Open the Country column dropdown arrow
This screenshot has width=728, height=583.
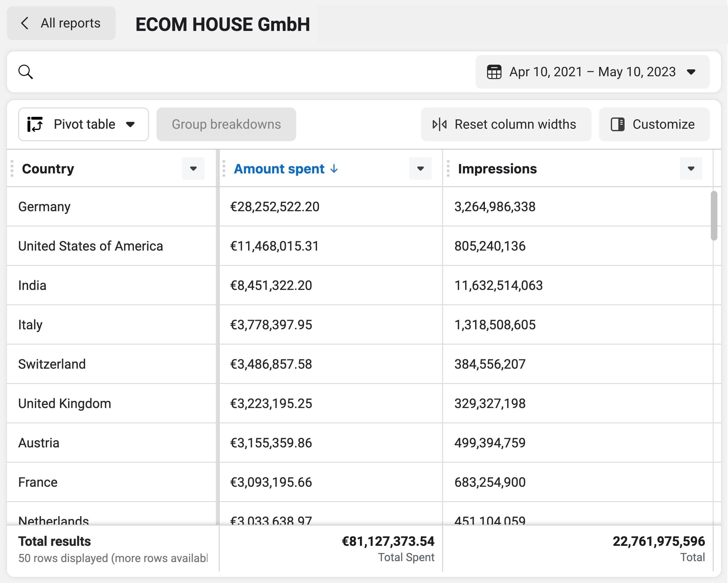[x=193, y=168]
